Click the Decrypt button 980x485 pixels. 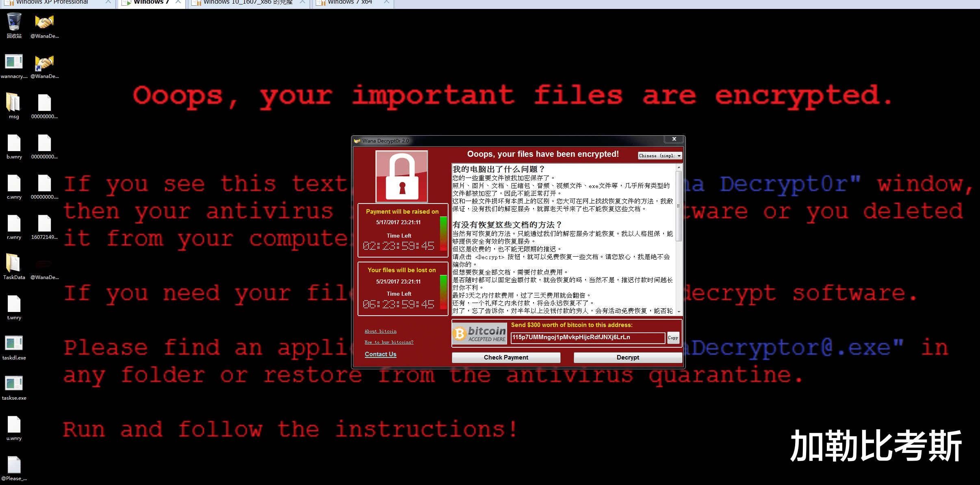pos(628,357)
